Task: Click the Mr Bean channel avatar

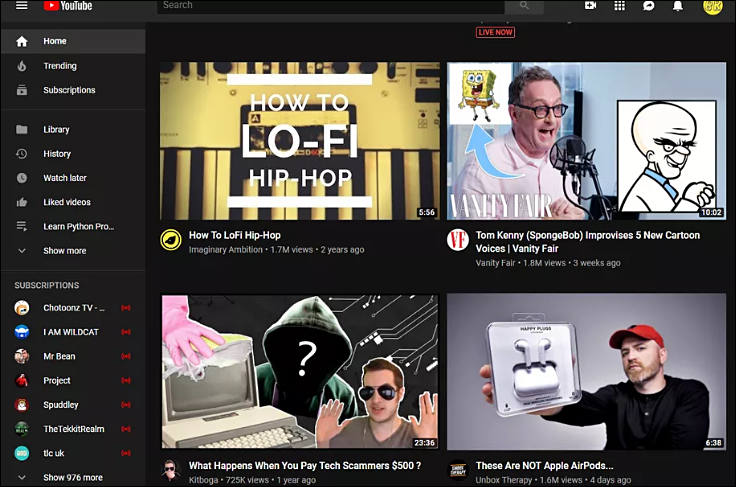Action: point(22,357)
